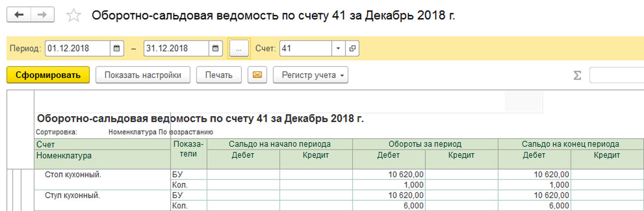Open account 41 with the open-form icon
Image resolution: width=644 pixels, height=211 pixels.
point(352,48)
